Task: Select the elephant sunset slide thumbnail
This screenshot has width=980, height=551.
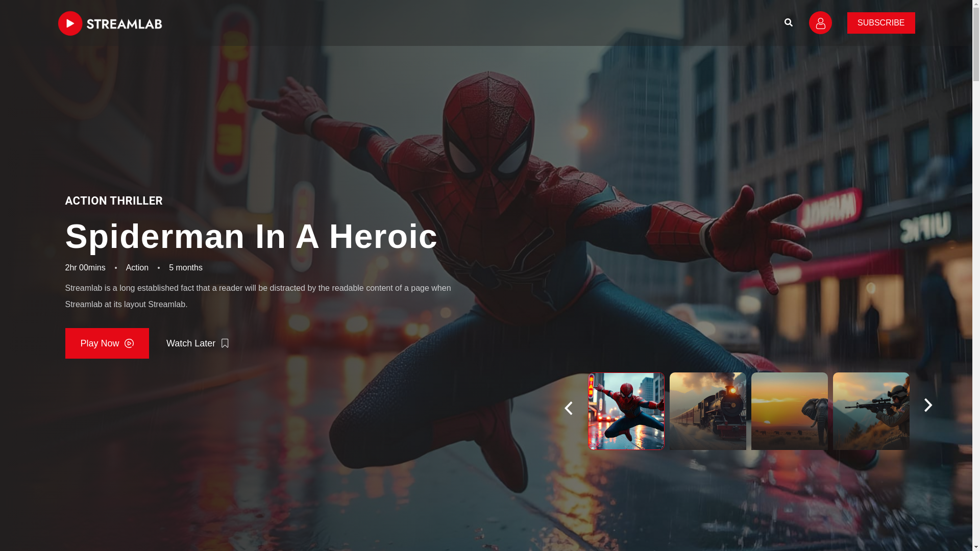Action: [790, 411]
